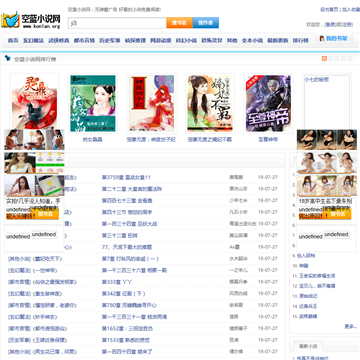Click the 更多... link in ranking sidebar
The image size is (360, 360).
350,326
